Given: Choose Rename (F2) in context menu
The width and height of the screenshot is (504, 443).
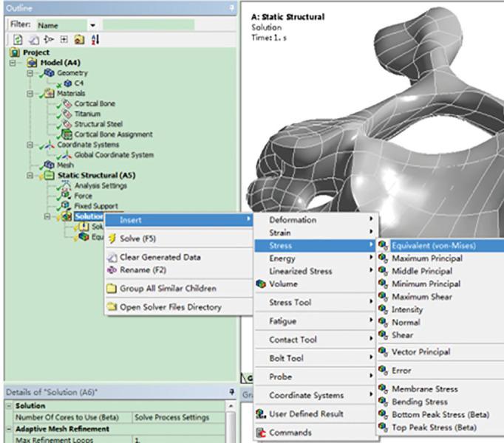Looking at the screenshot, I should (179, 269).
